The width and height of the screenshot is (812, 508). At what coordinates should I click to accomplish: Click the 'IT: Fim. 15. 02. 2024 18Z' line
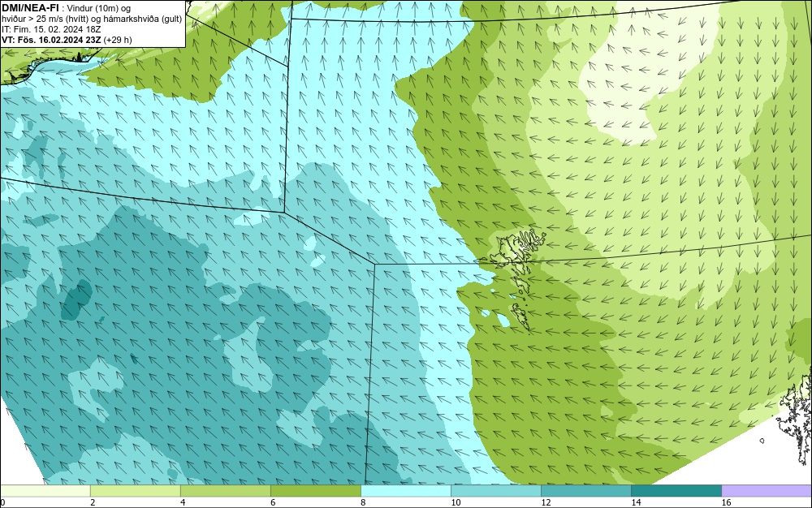(x=51, y=29)
